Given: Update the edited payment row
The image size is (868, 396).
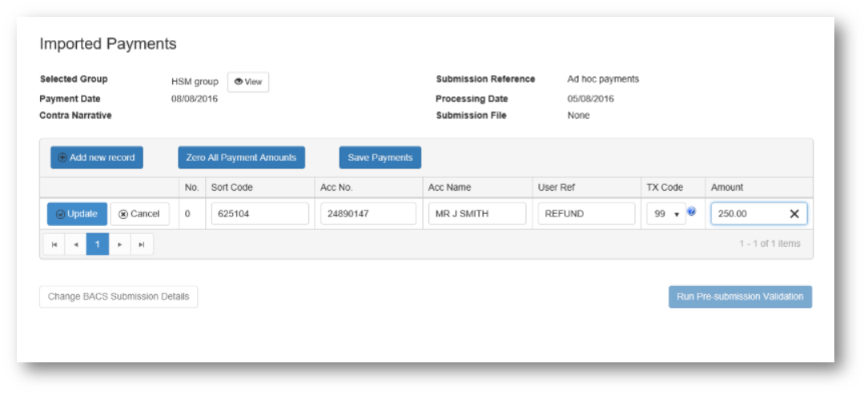Looking at the screenshot, I should tap(77, 214).
